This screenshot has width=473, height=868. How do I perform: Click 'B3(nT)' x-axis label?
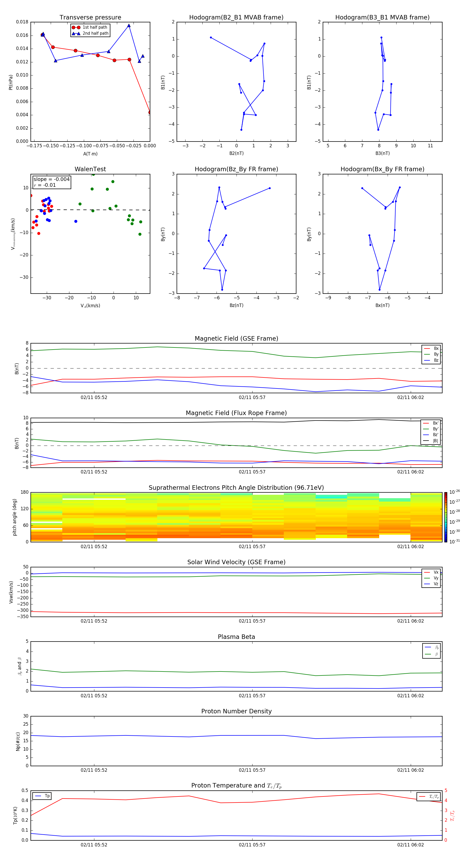382,153
